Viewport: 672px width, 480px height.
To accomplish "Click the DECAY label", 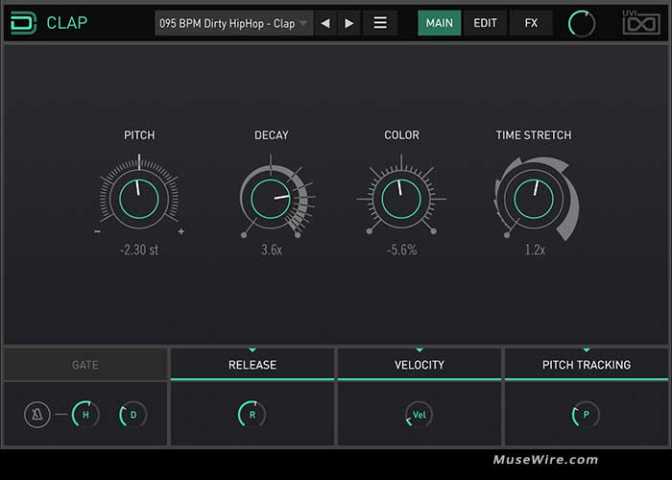I will pyautogui.click(x=271, y=135).
